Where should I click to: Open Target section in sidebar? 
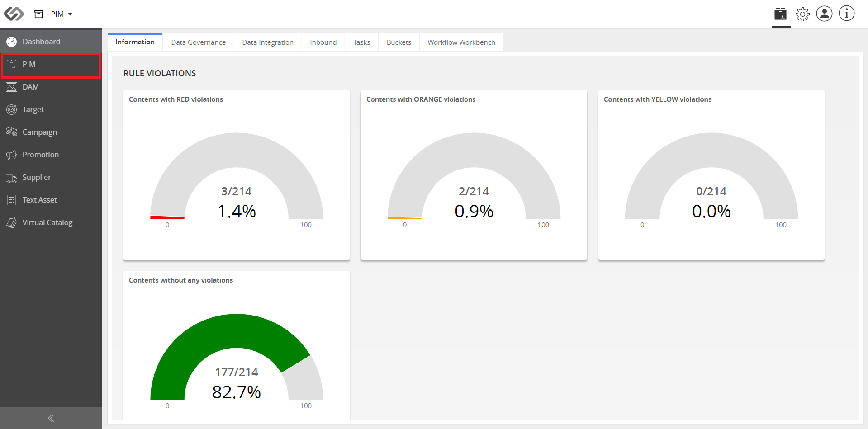[51, 109]
